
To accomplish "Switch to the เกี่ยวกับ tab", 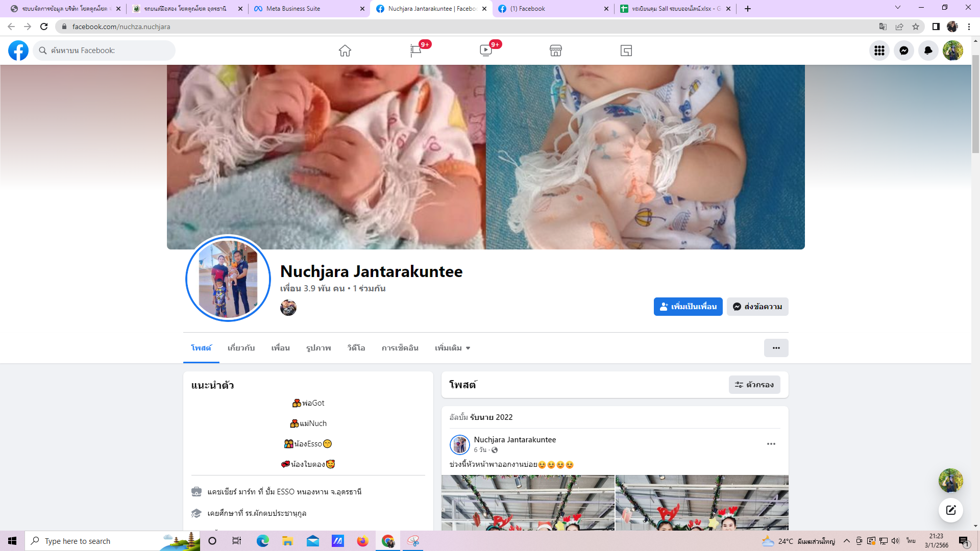I will click(241, 348).
